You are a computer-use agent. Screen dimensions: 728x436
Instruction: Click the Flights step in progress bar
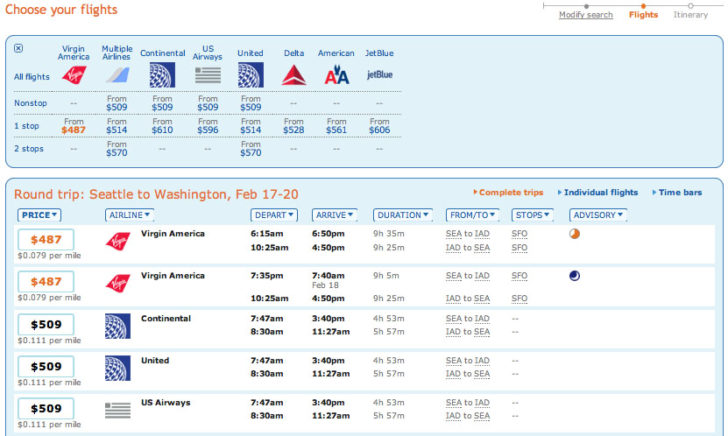(644, 15)
